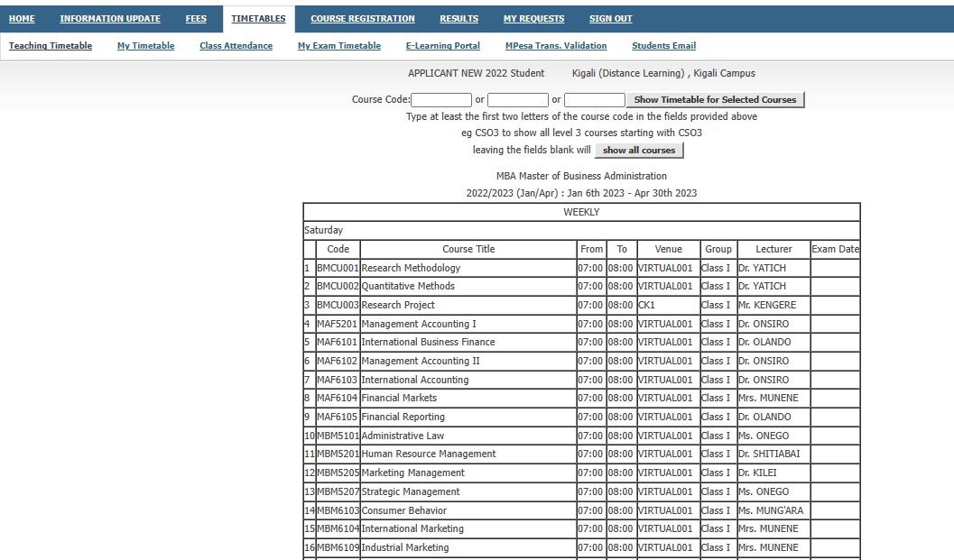954x560 pixels.
Task: Select the TIMETABLES tab
Action: tap(258, 19)
